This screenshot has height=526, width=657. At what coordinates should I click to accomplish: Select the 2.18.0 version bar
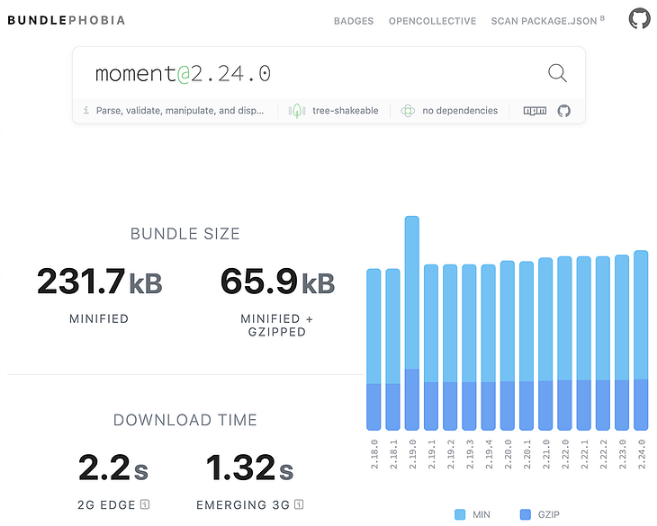(374, 350)
